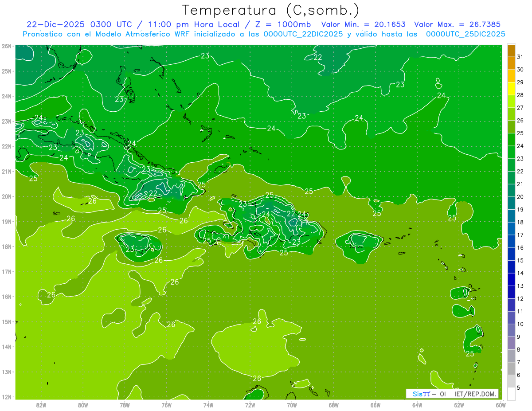
Task: Click the longitude axis label '62W'
Action: click(459, 405)
